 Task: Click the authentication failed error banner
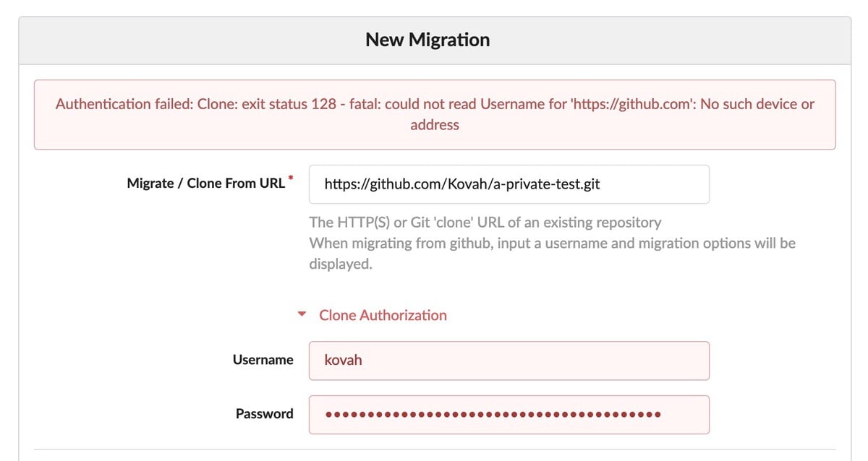click(434, 114)
